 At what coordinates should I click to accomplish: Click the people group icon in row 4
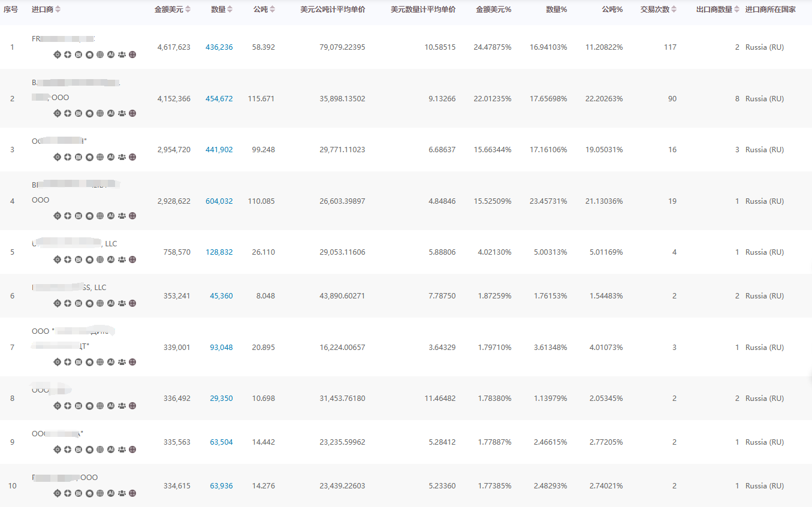pyautogui.click(x=122, y=216)
